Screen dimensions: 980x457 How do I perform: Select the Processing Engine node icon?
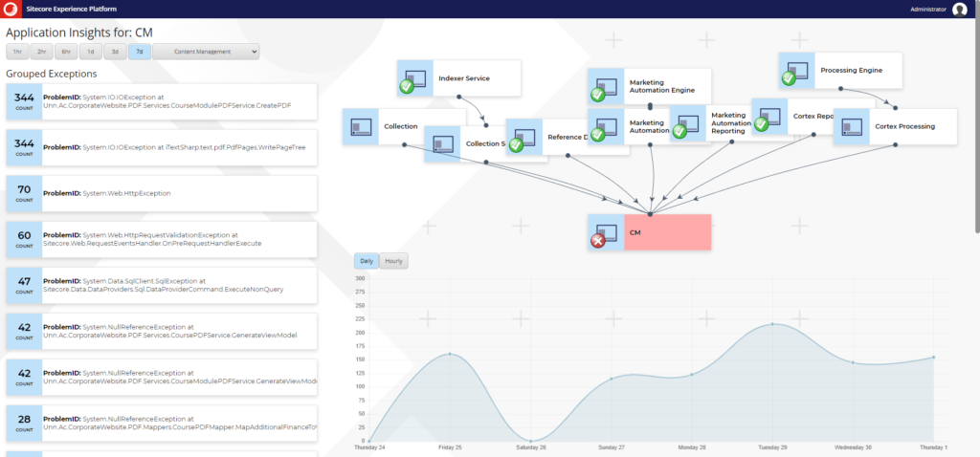coord(797,71)
